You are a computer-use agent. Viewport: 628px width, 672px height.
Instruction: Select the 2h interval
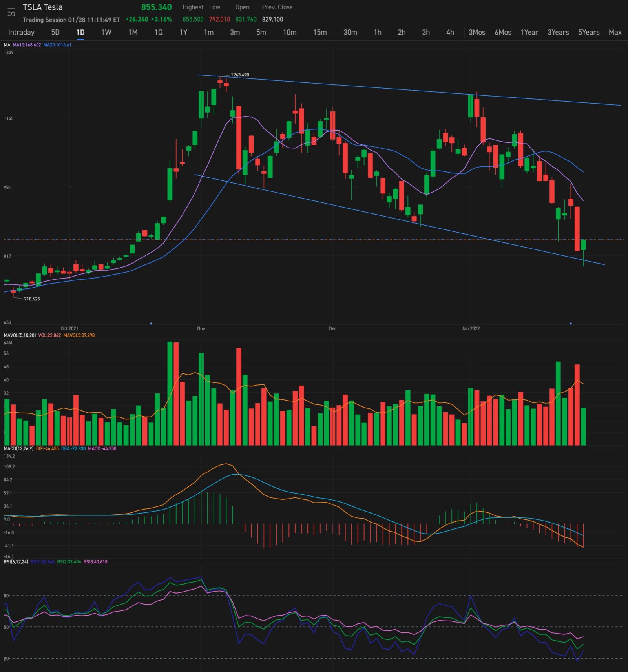coord(402,32)
